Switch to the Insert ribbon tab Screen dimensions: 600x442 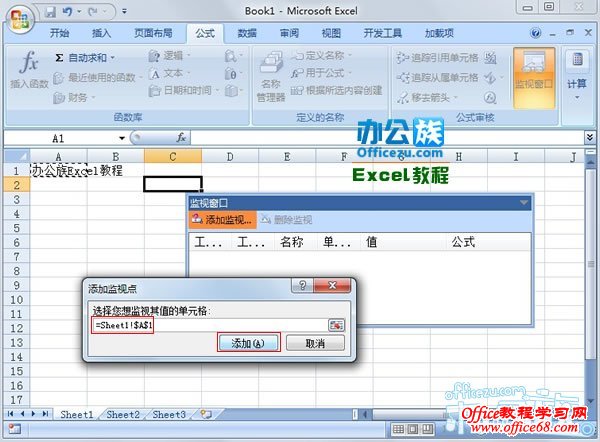101,33
